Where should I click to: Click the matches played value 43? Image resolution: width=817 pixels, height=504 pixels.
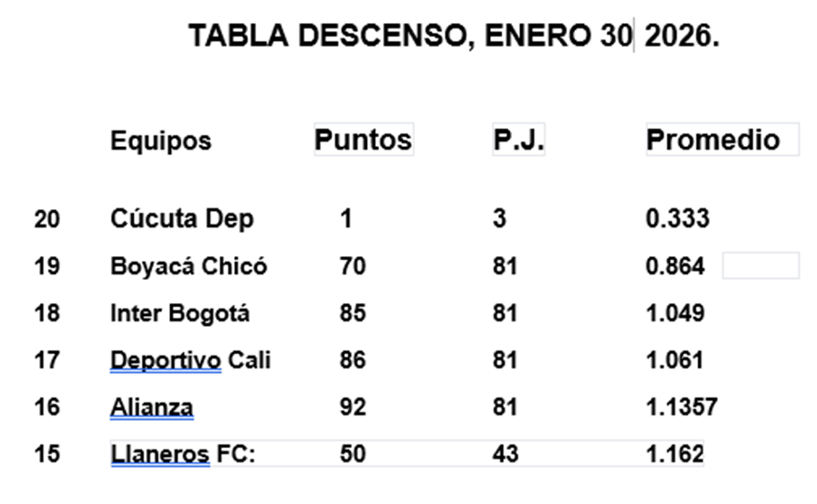point(505,455)
